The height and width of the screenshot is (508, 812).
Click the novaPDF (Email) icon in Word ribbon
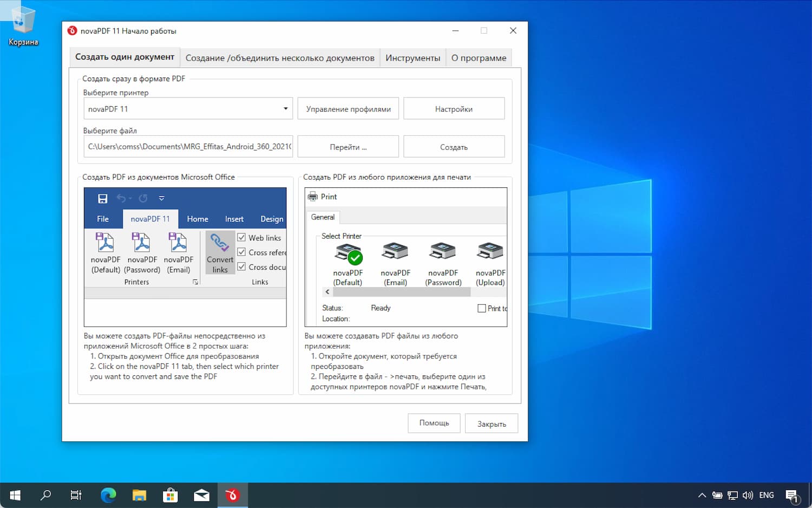pos(178,243)
